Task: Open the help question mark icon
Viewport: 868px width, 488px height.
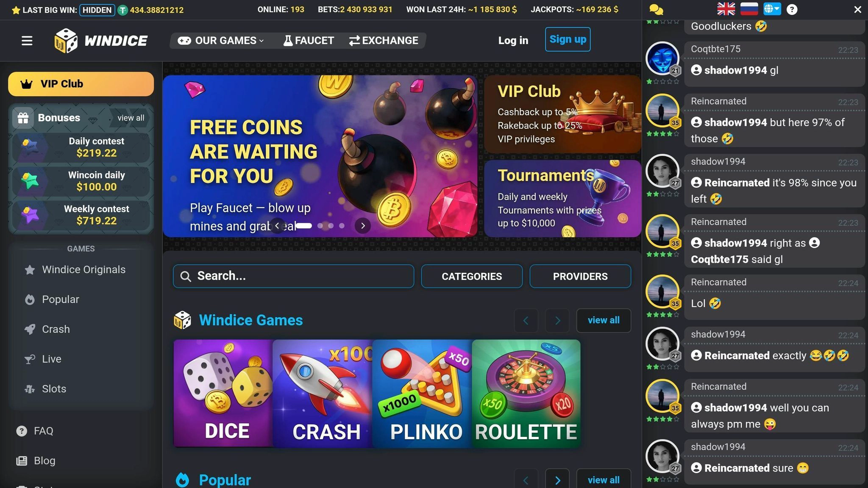Action: click(x=792, y=9)
